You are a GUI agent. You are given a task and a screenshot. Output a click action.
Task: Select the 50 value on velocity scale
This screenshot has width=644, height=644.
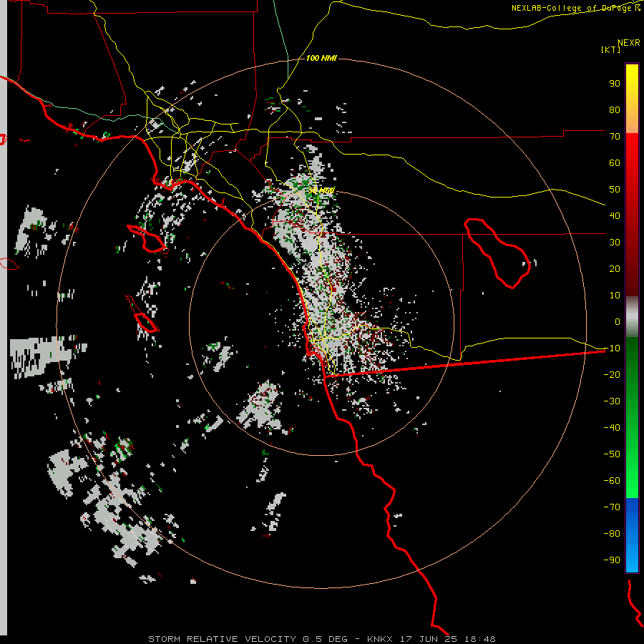[615, 190]
